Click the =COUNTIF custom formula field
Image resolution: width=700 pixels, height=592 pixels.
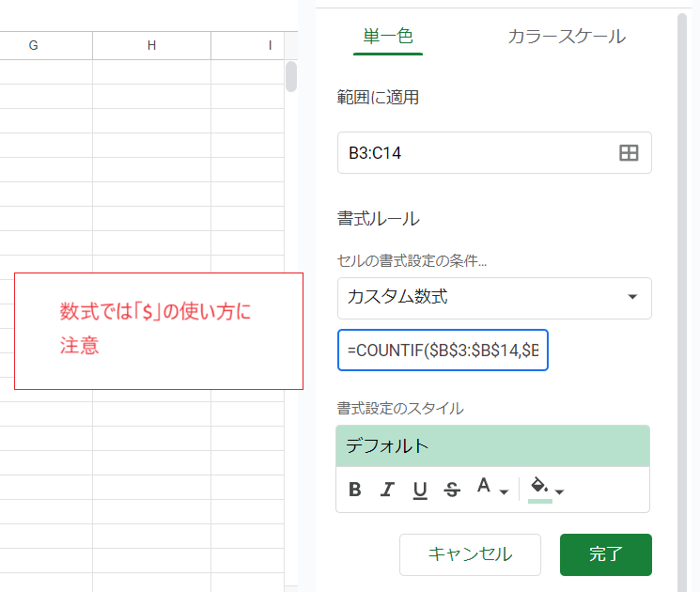[x=443, y=350]
